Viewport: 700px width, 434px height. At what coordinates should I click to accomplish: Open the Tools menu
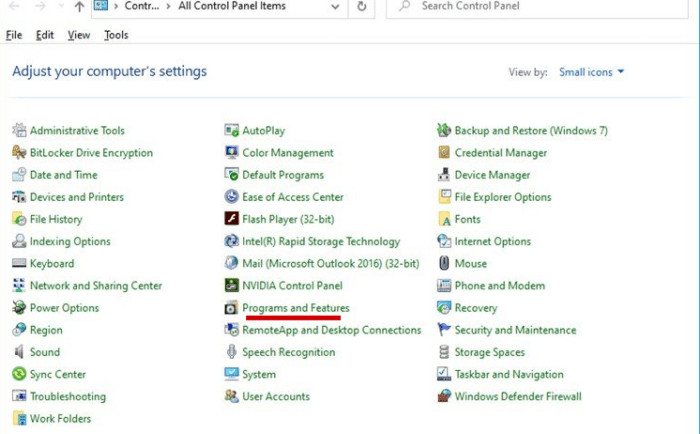[116, 35]
